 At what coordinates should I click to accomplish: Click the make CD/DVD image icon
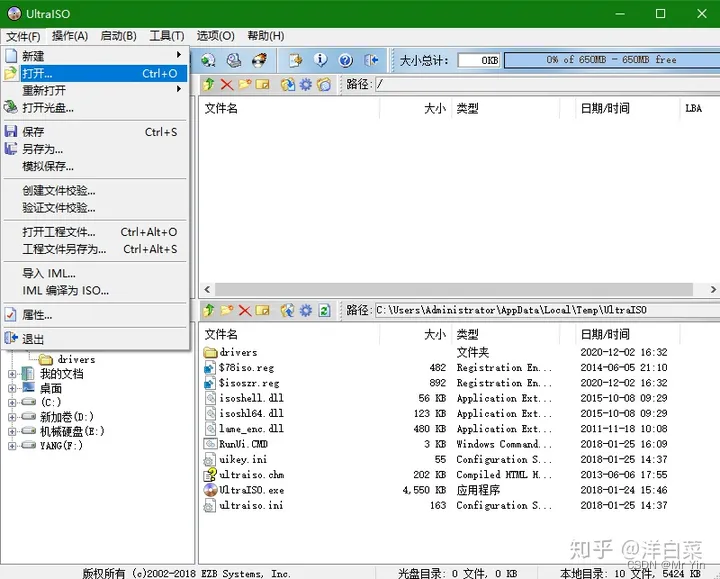pos(234,60)
